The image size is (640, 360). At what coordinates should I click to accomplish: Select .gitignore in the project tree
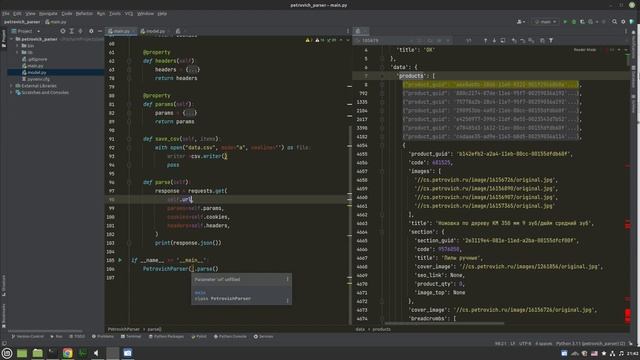[x=35, y=59]
